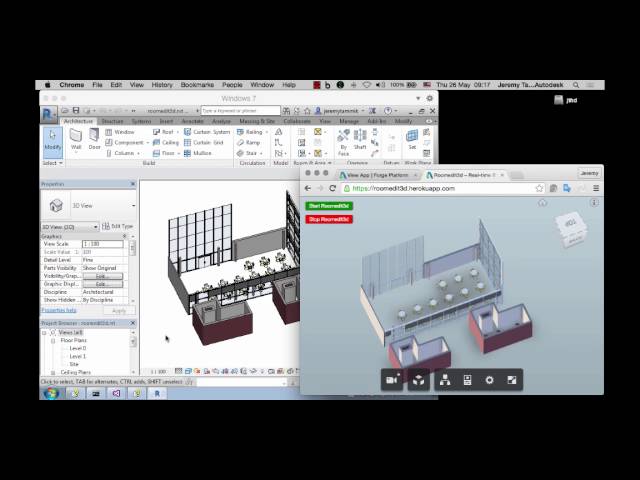The height and width of the screenshot is (480, 640).
Task: Open the History menu in macOS menu bar
Action: coord(162,85)
